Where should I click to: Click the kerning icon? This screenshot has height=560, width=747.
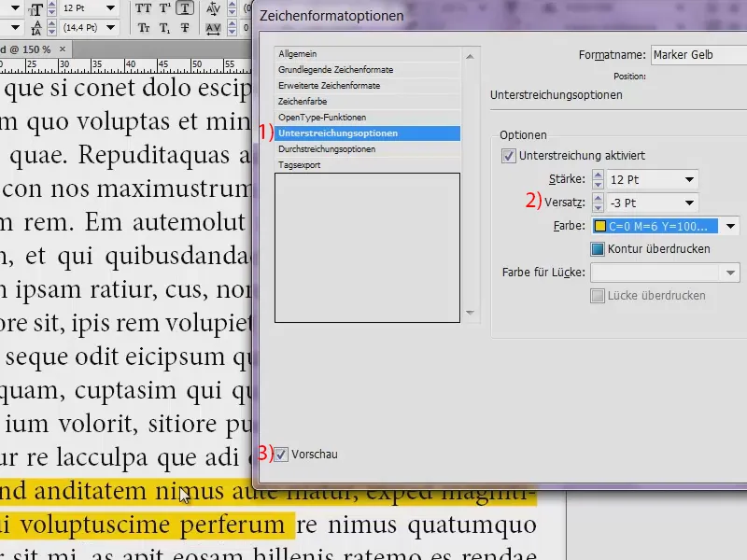tap(213, 8)
